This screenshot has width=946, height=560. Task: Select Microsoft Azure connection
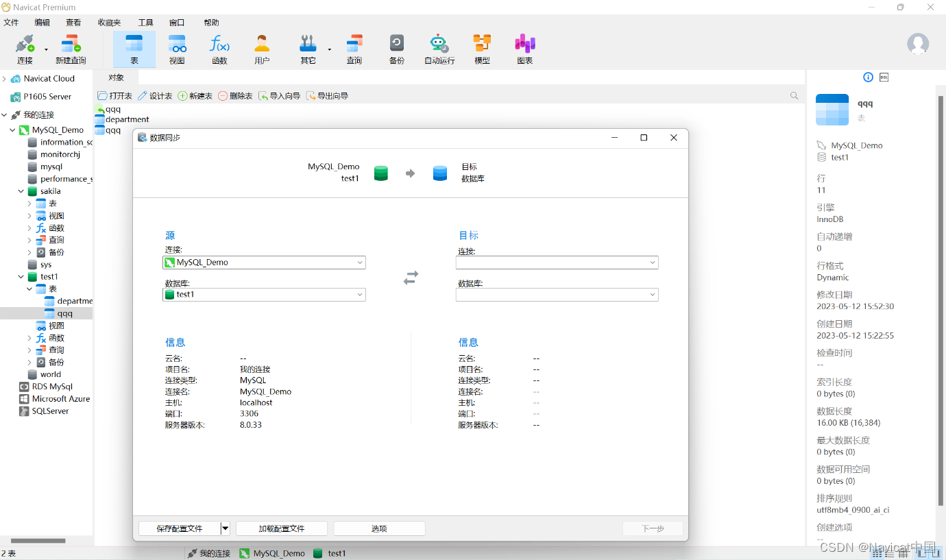54,399
